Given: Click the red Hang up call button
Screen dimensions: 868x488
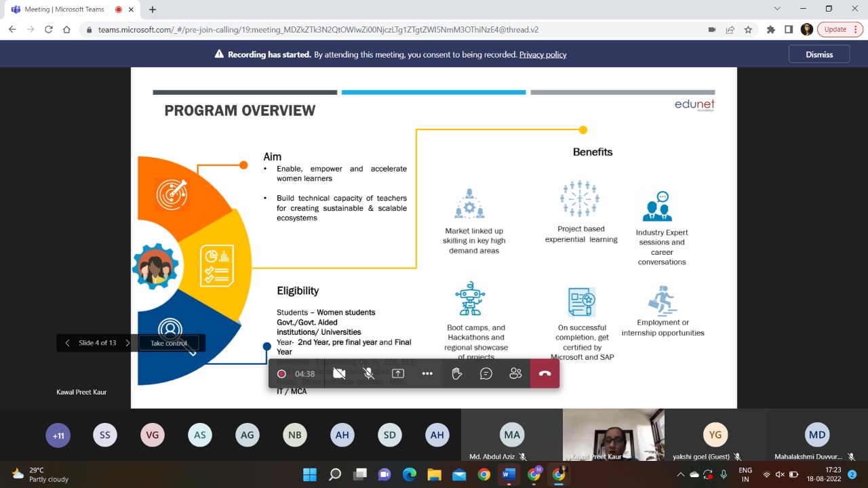Looking at the screenshot, I should click(x=545, y=373).
